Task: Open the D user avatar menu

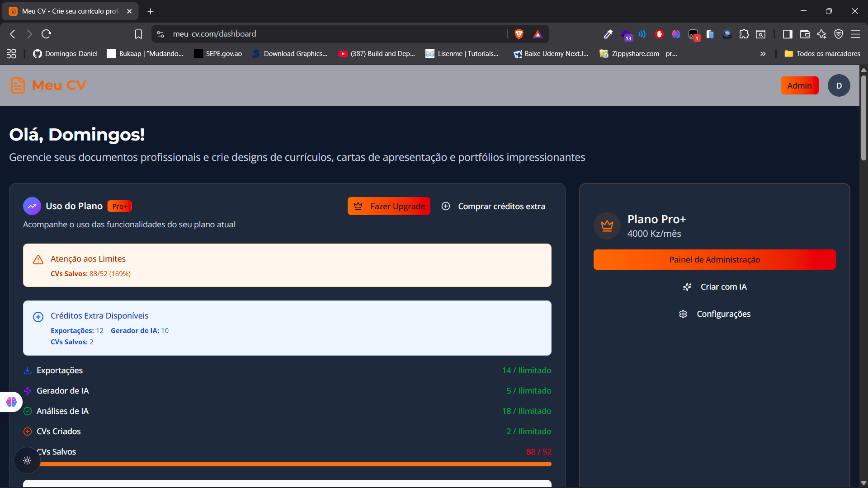Action: coord(839,85)
